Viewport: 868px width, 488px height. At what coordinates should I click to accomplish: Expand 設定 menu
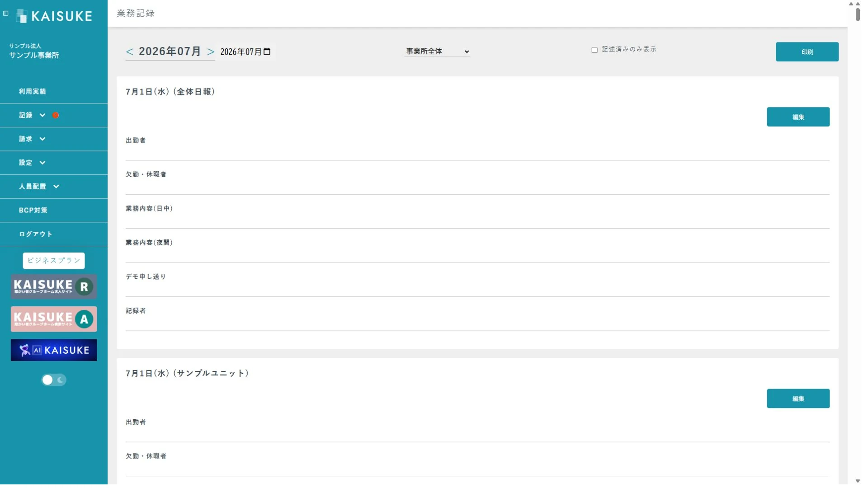[54, 163]
